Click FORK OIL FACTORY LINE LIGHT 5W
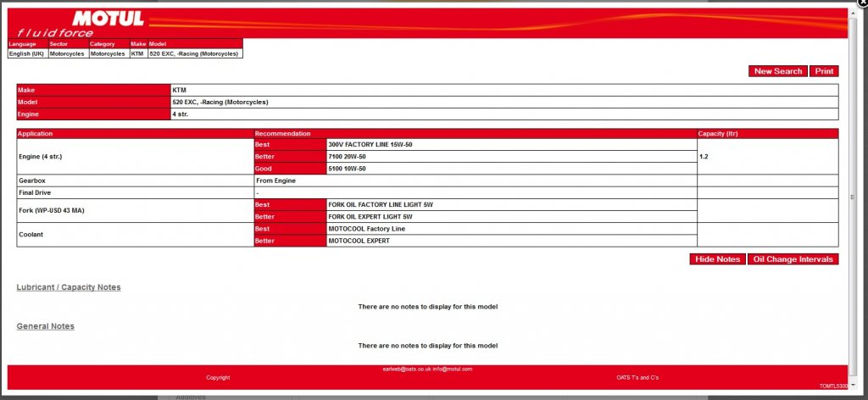Viewport: 868px width, 400px height. (x=381, y=205)
